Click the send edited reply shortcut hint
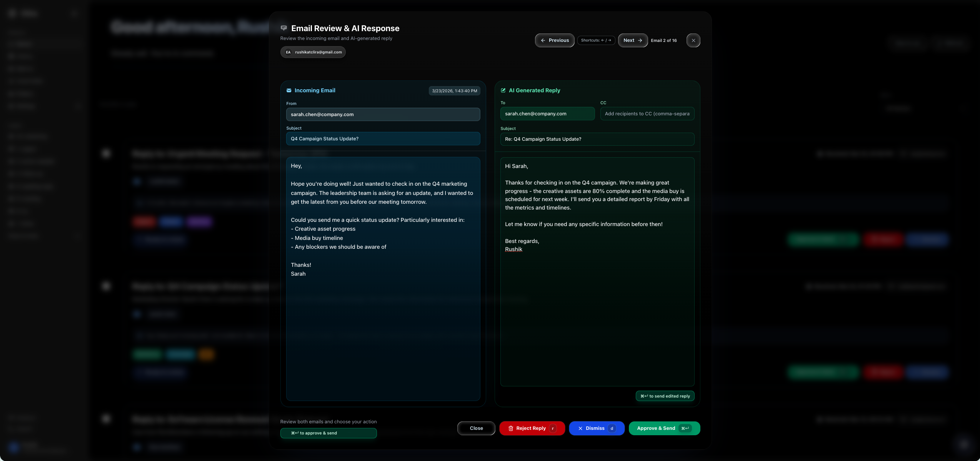The width and height of the screenshot is (980, 461). point(665,396)
